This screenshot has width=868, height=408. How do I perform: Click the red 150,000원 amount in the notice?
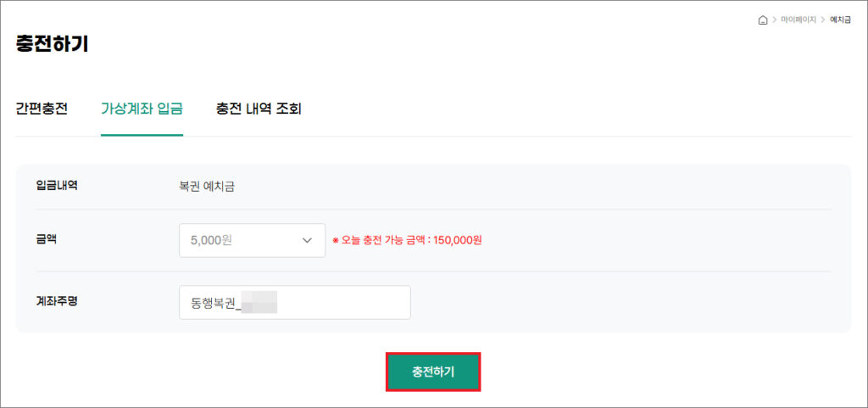(457, 241)
